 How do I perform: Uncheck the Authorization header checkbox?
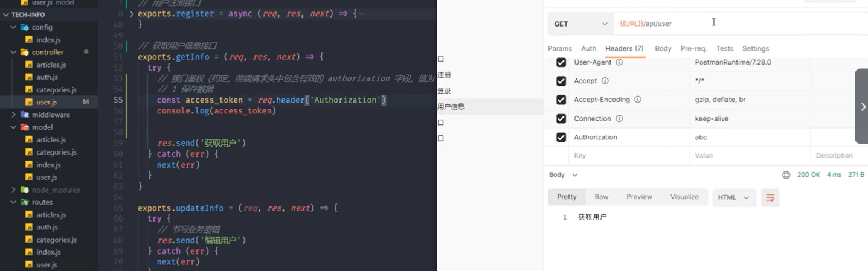(x=561, y=137)
